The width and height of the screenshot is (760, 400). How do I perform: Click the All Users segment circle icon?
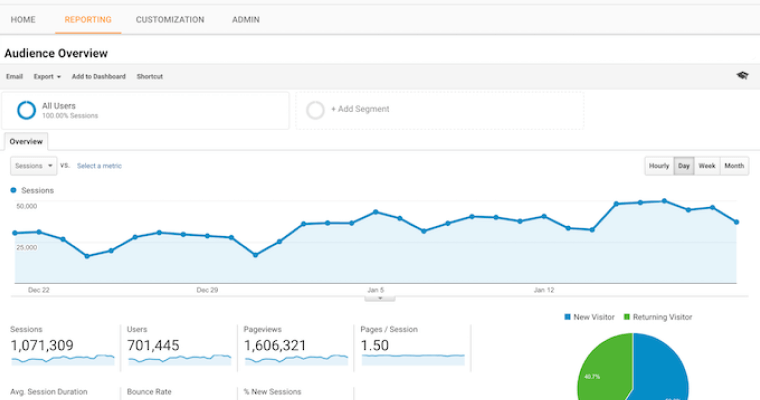(x=26, y=110)
